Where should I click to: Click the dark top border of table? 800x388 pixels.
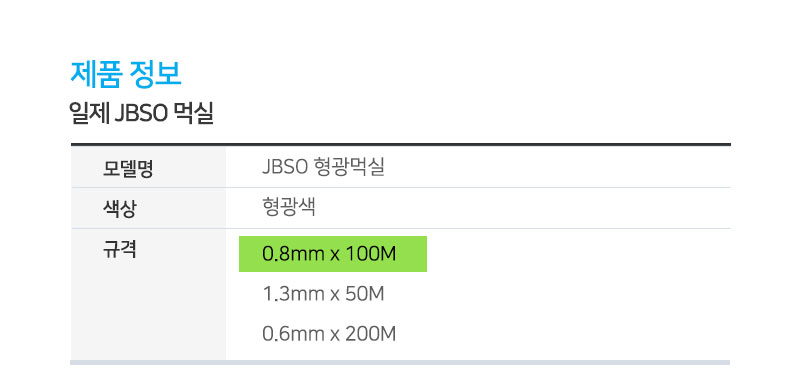(x=401, y=144)
